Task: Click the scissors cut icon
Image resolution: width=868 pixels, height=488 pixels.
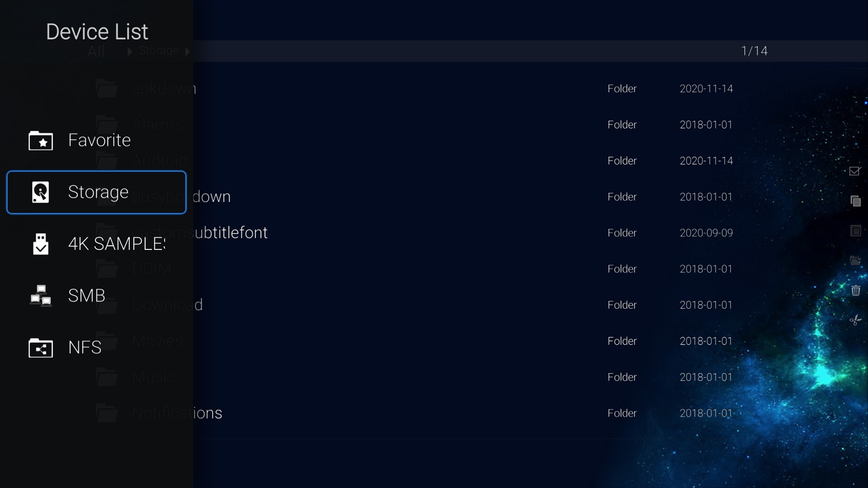Action: (x=856, y=320)
